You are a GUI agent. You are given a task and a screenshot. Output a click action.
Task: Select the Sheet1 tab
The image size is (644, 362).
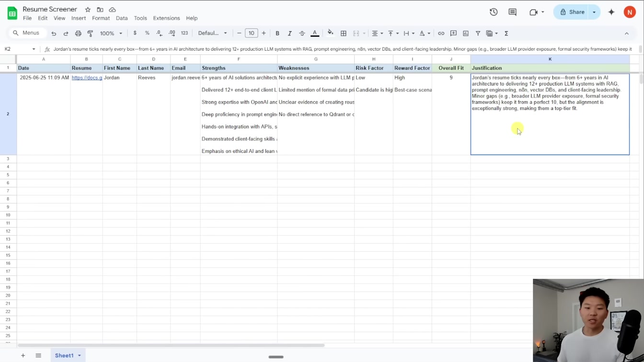coord(68,355)
